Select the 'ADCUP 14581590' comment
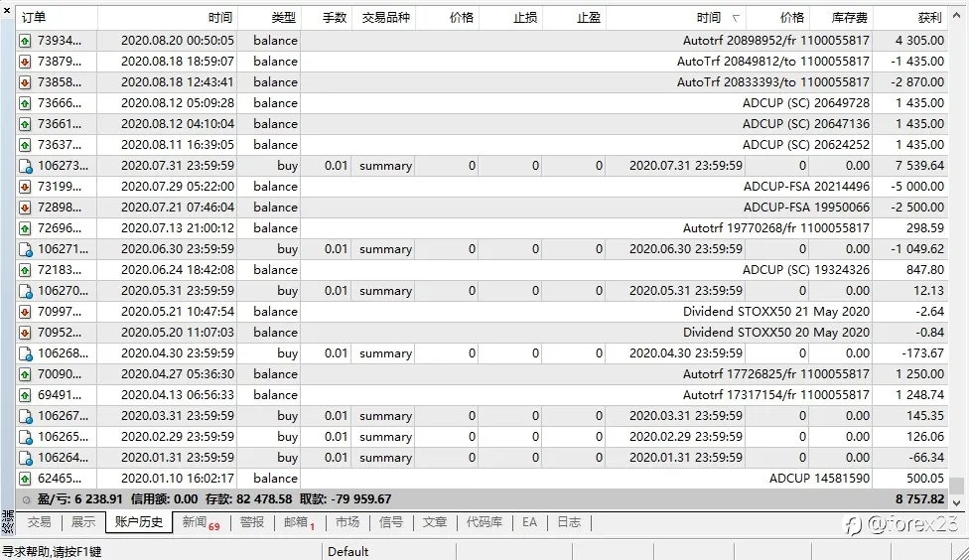Viewport: 969px width, 560px height. point(819,479)
